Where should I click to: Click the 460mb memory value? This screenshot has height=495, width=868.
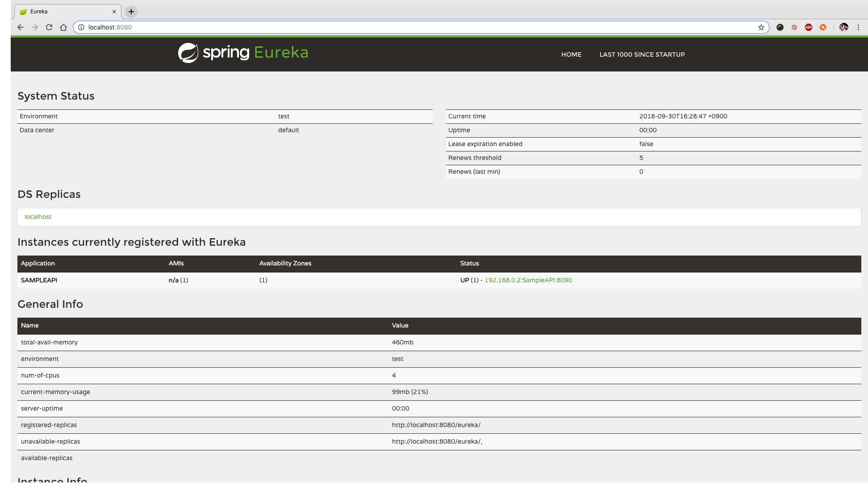click(x=402, y=342)
